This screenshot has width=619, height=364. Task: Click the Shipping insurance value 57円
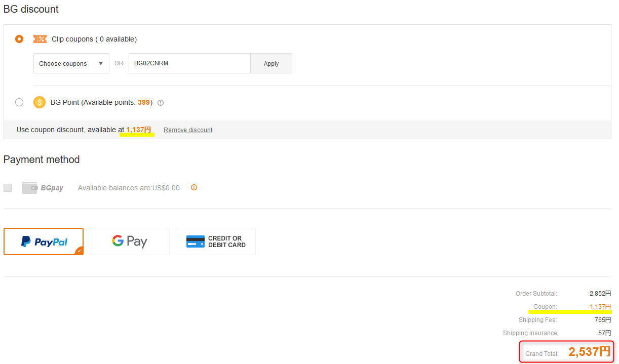[x=604, y=333]
